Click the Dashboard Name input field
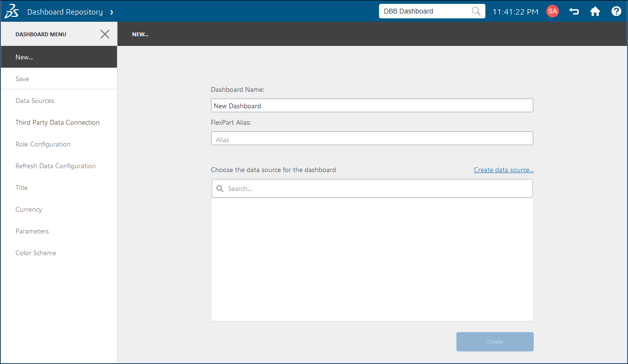The image size is (628, 364). (372, 105)
